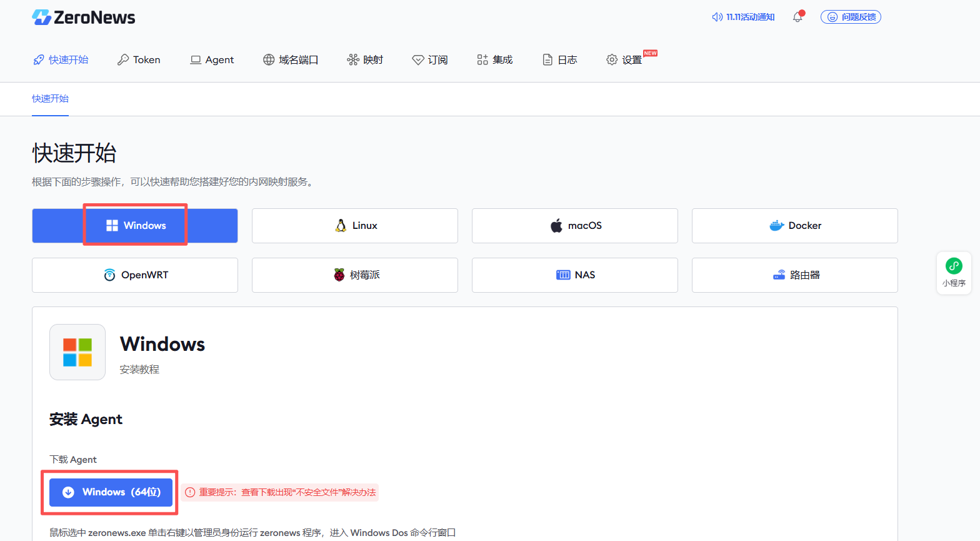This screenshot has height=541, width=980.
Task: View the 日志 logs page
Action: pos(560,60)
